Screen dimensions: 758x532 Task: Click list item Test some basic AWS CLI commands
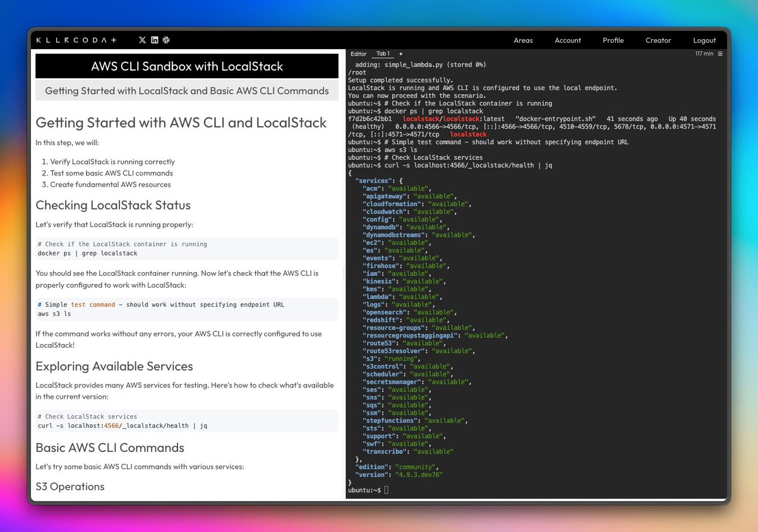tap(111, 173)
